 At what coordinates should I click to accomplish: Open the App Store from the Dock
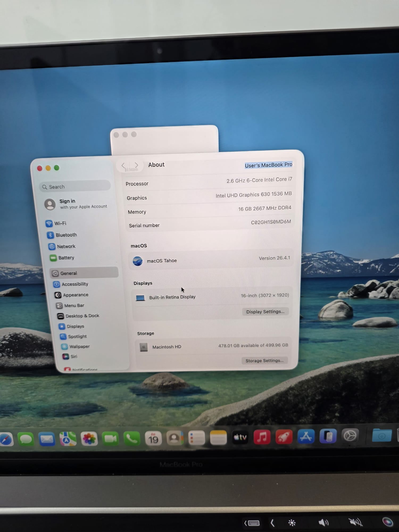pos(306,436)
